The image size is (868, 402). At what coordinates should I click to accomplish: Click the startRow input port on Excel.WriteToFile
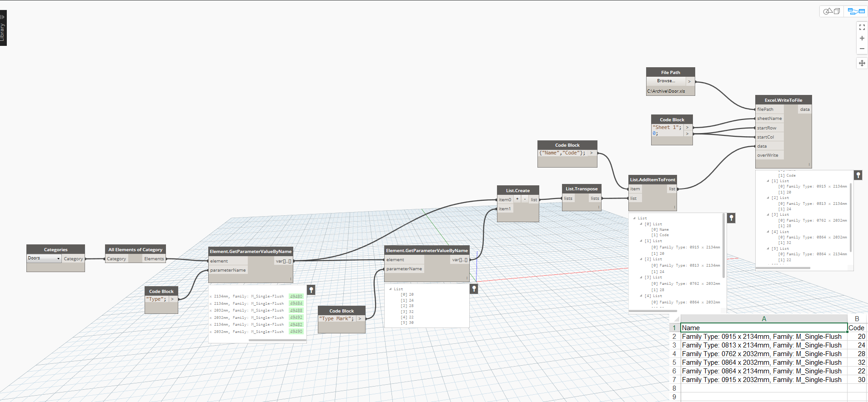tap(769, 128)
